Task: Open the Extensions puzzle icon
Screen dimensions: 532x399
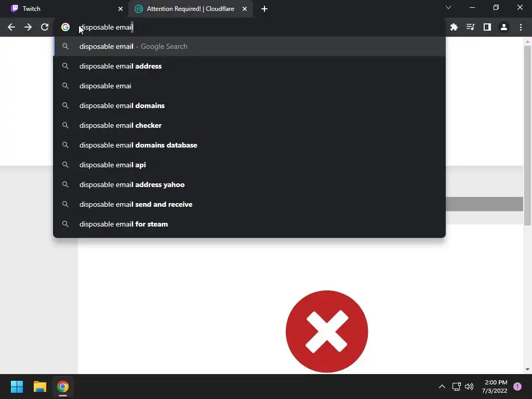Action: [454, 27]
